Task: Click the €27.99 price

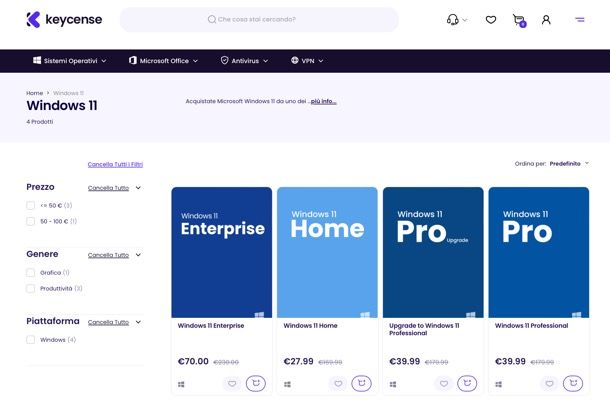Action: pos(298,361)
